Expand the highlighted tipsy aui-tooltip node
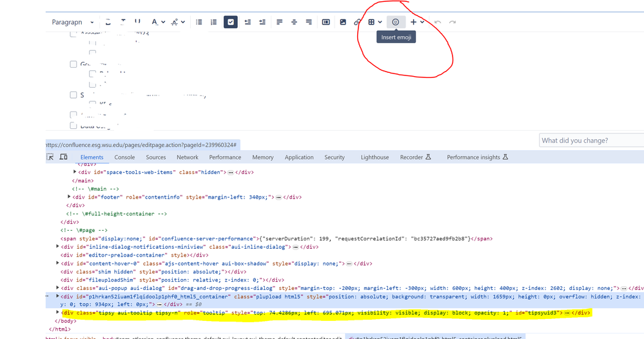 pos(57,313)
